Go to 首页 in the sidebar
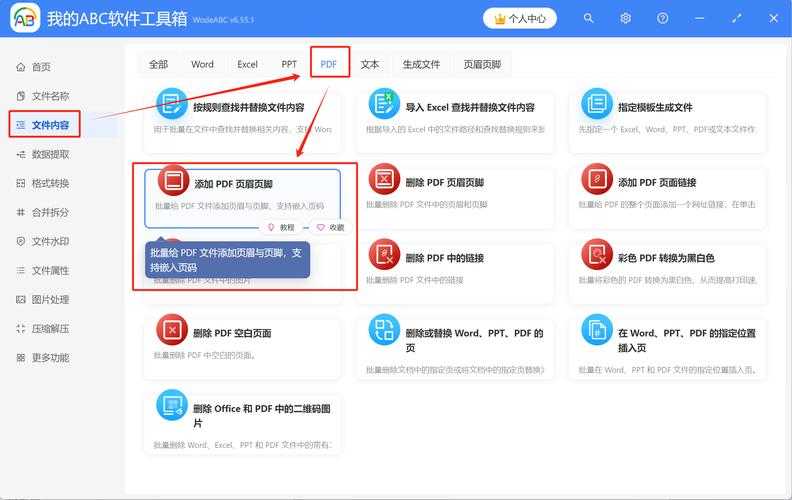Image resolution: width=792 pixels, height=500 pixels. pyautogui.click(x=41, y=67)
